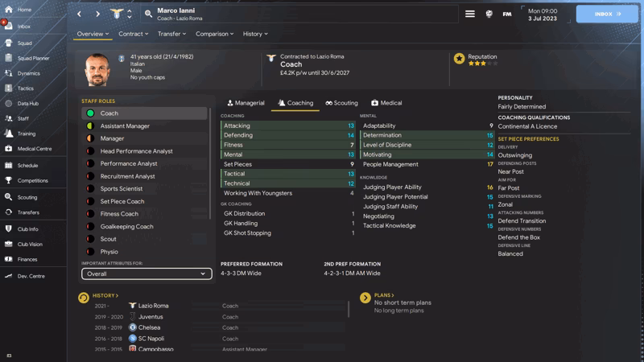Viewport: 644px width, 362px height.
Task: Go forward with the right arrow
Action: (x=97, y=14)
